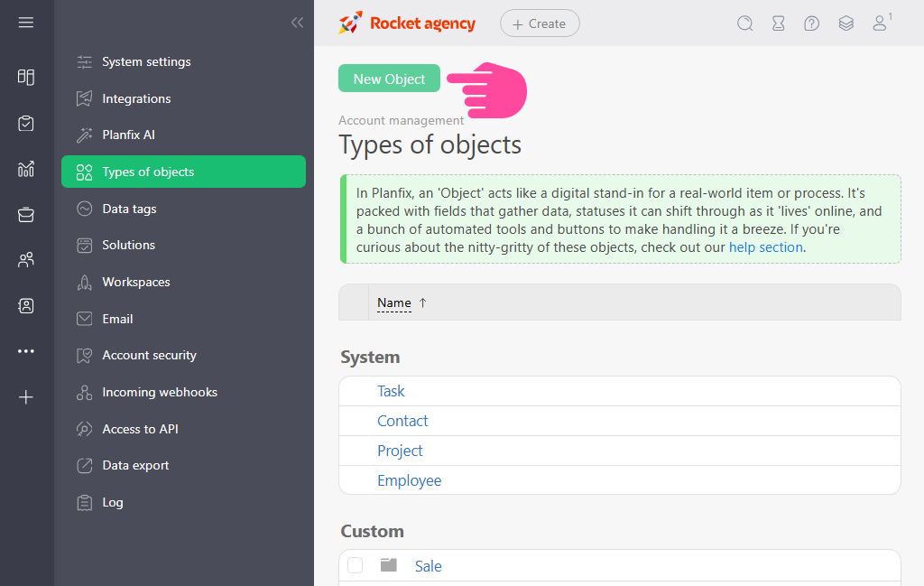Collapse the settings sidebar with double chevron
The width and height of the screenshot is (924, 586).
pos(297,23)
